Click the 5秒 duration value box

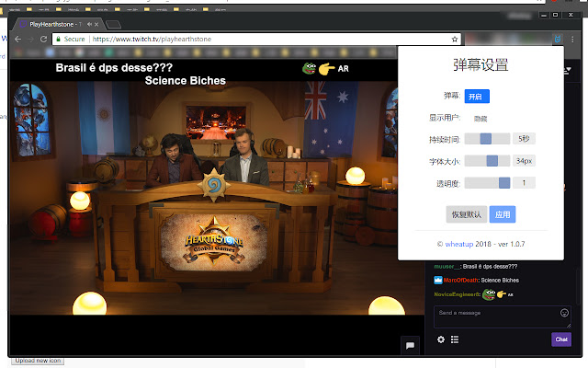[524, 139]
